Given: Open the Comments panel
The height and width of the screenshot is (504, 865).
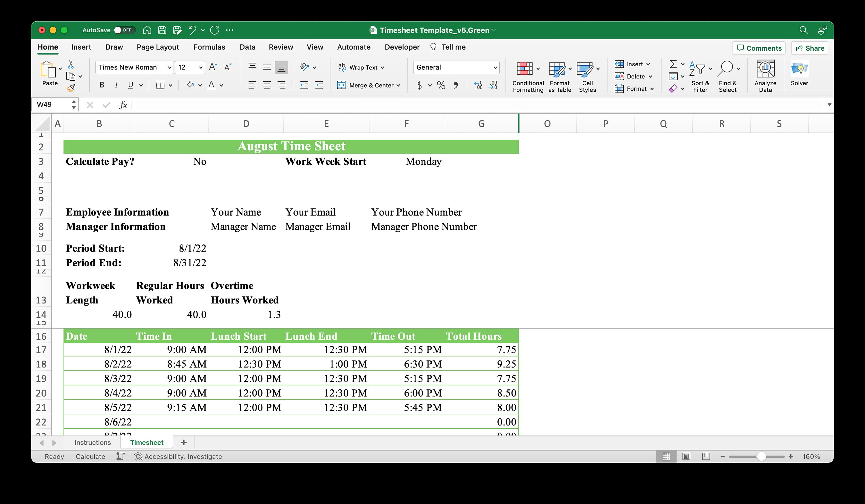Looking at the screenshot, I should click(x=759, y=48).
